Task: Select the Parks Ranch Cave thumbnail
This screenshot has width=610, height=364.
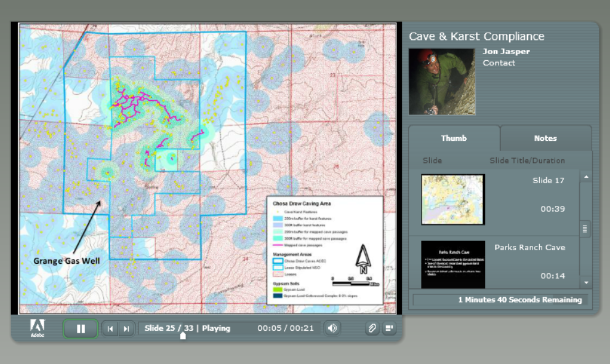Action: (x=453, y=264)
